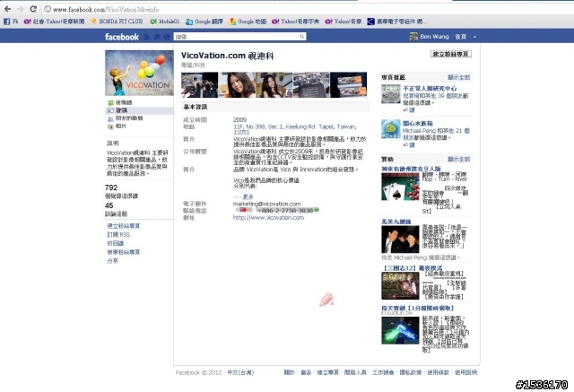Open the third photo strip thumbnail
The height and width of the screenshot is (392, 574).
point(274,85)
